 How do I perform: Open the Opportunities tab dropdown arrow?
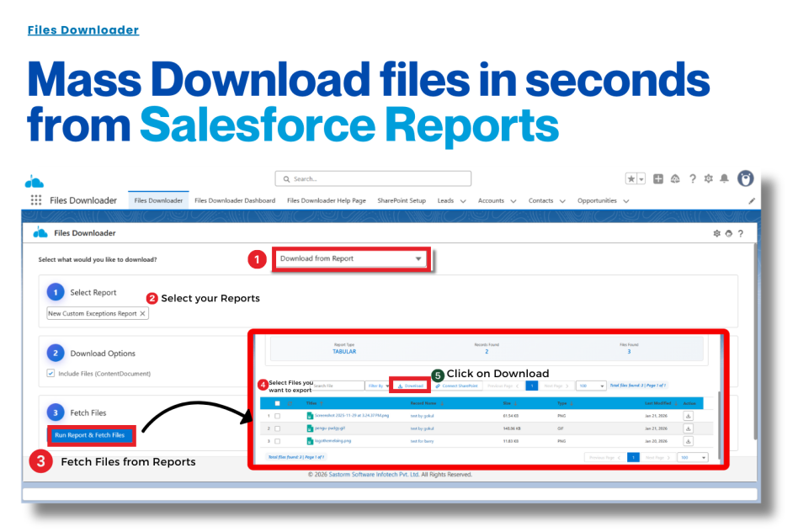[x=626, y=201]
